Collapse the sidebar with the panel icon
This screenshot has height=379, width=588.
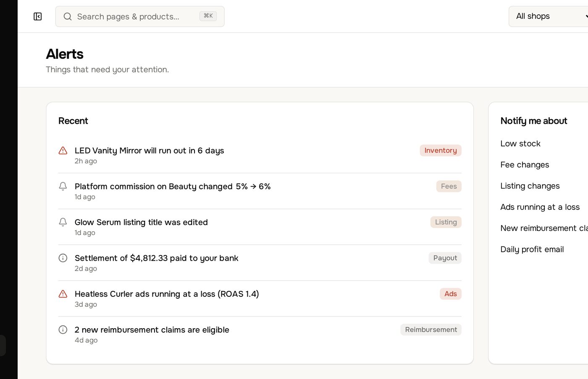click(x=37, y=16)
